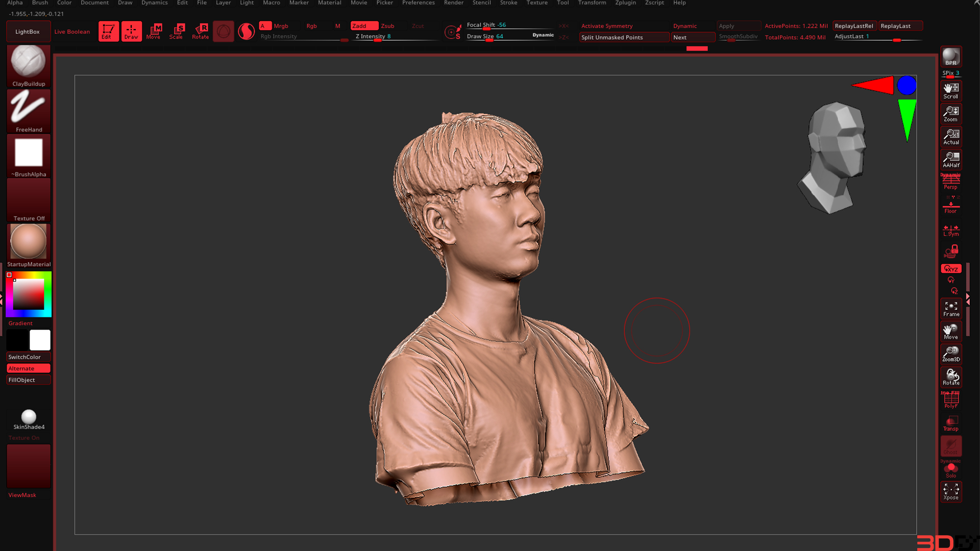This screenshot has width=980, height=551.
Task: Open the Zplugin menu
Action: [625, 3]
